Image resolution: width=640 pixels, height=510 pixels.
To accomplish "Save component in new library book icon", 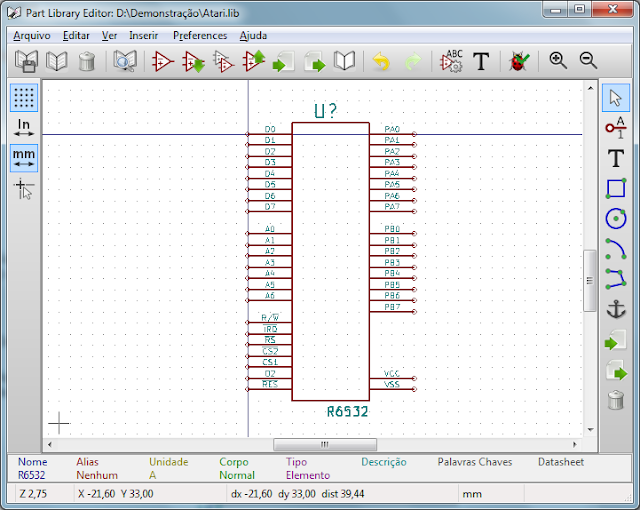I will click(344, 62).
